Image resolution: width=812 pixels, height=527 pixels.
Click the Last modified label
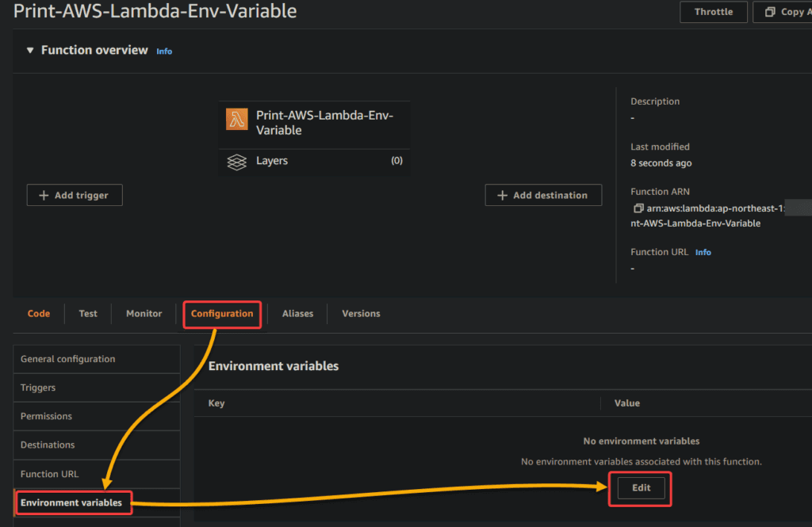tap(660, 147)
